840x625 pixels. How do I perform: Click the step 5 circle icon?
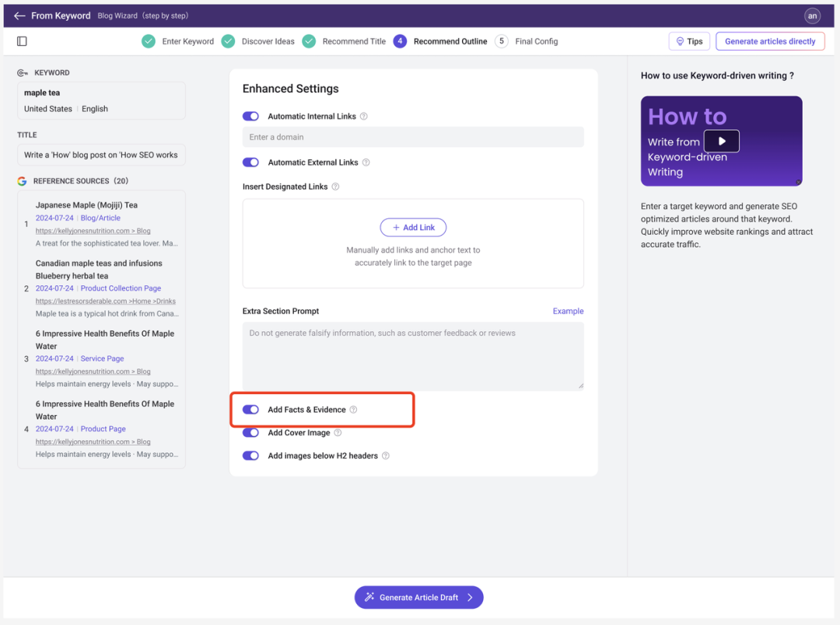click(502, 41)
